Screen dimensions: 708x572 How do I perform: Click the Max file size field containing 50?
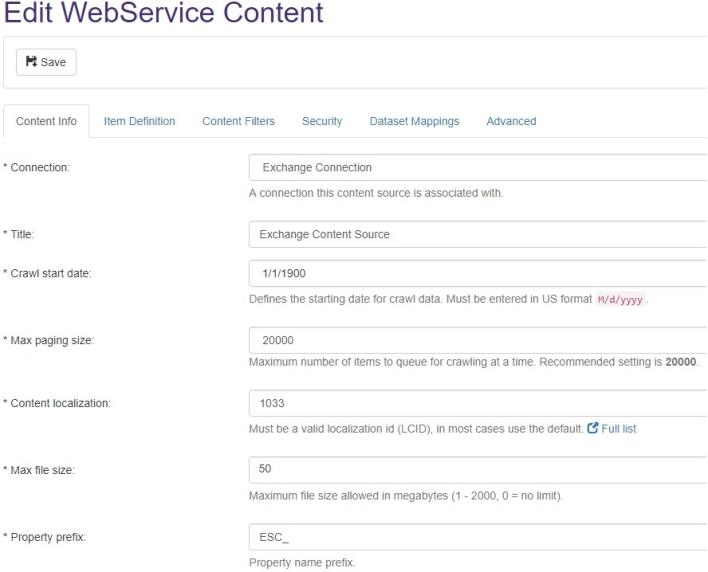(x=477, y=469)
